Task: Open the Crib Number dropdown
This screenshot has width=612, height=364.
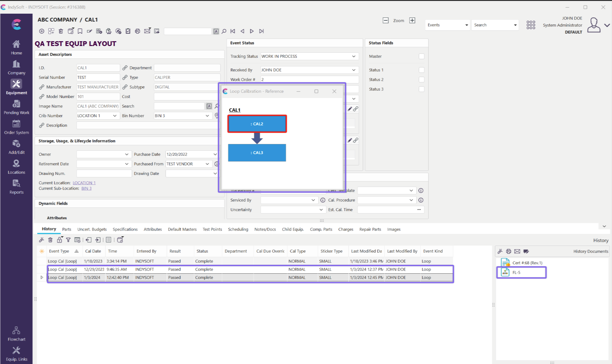Action: (x=115, y=116)
